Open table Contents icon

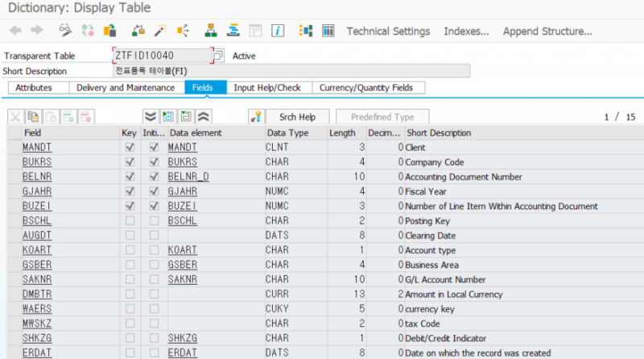[328, 31]
